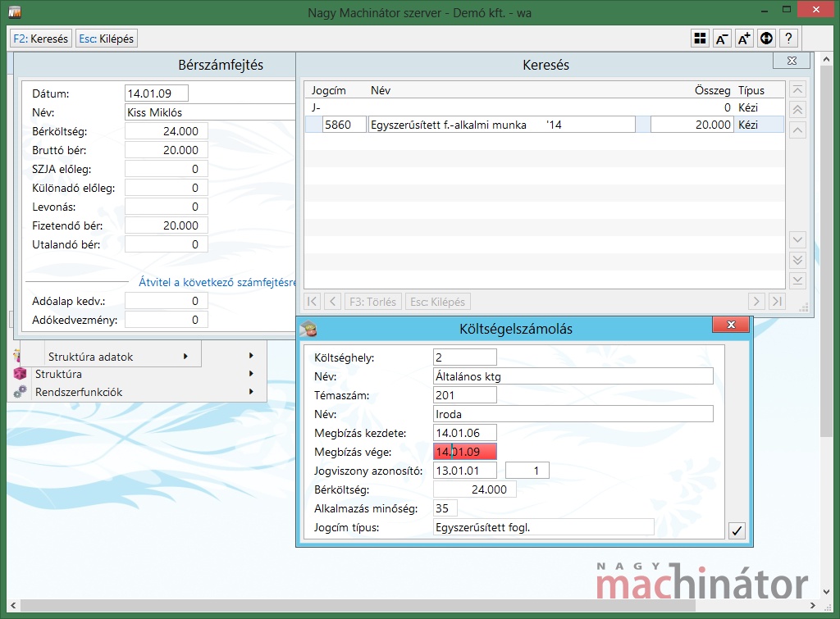
Task: Click the Költséghely input field
Action: coord(465,357)
